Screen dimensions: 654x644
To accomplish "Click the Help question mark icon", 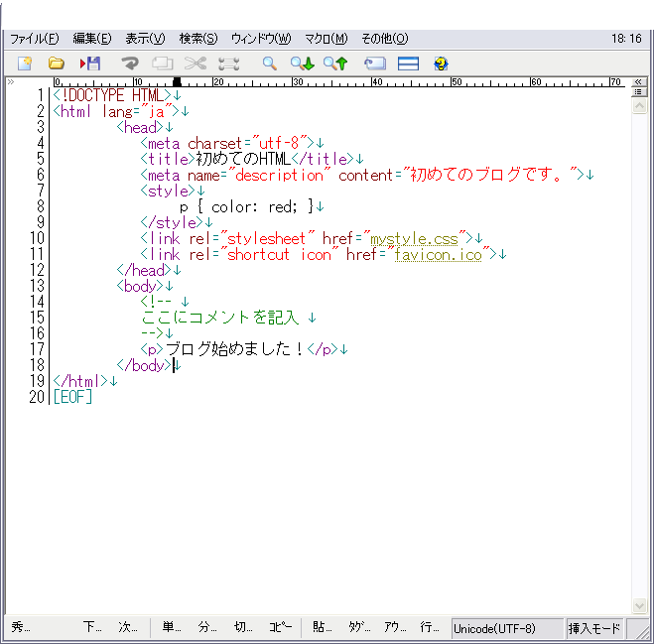I will (441, 64).
